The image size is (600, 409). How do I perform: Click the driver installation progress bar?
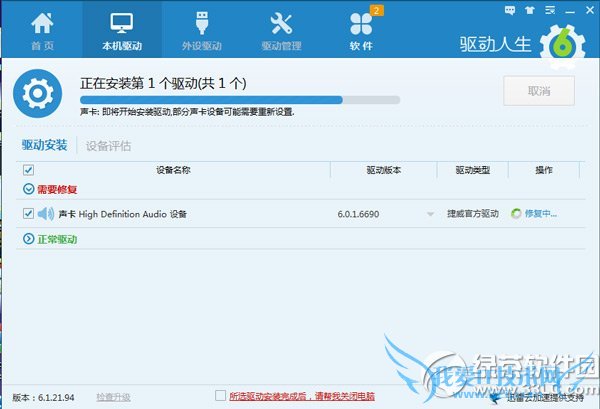(240, 100)
